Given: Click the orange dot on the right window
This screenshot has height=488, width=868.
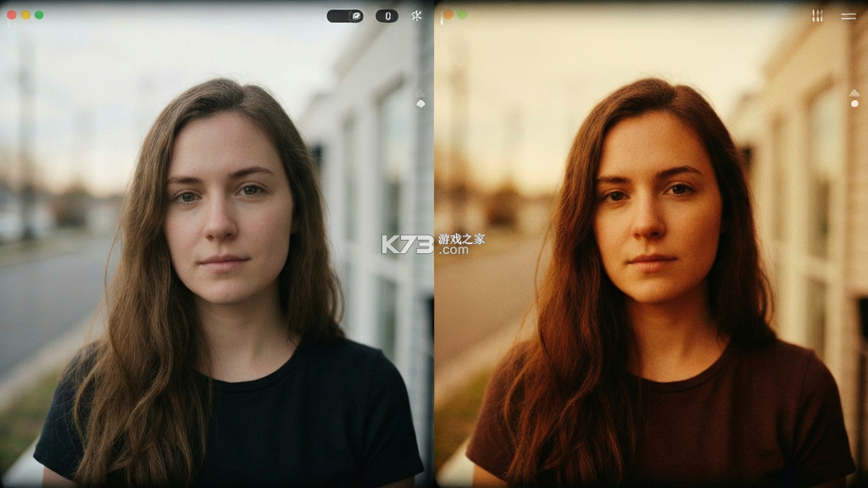Looking at the screenshot, I should (x=448, y=14).
